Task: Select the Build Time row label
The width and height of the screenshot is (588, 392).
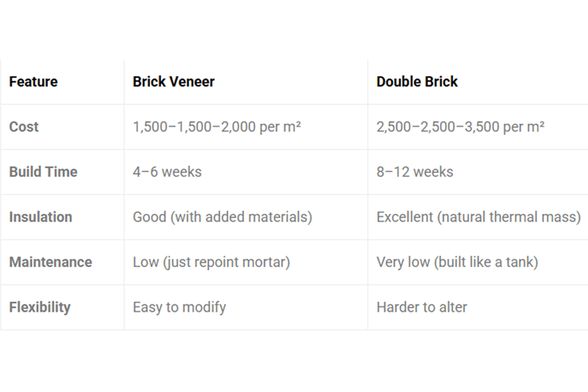Action: 43,172
